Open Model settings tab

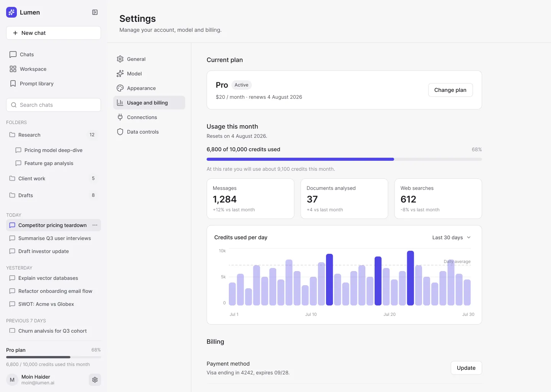pyautogui.click(x=149, y=73)
